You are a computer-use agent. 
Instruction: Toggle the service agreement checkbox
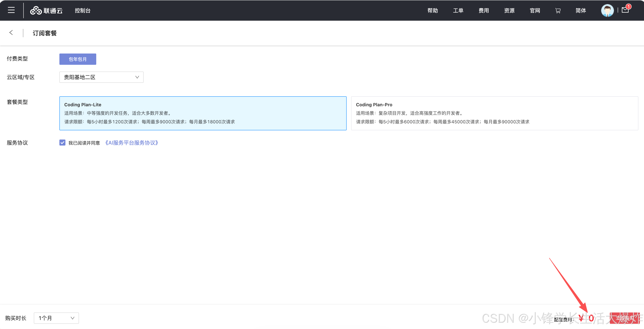(62, 143)
